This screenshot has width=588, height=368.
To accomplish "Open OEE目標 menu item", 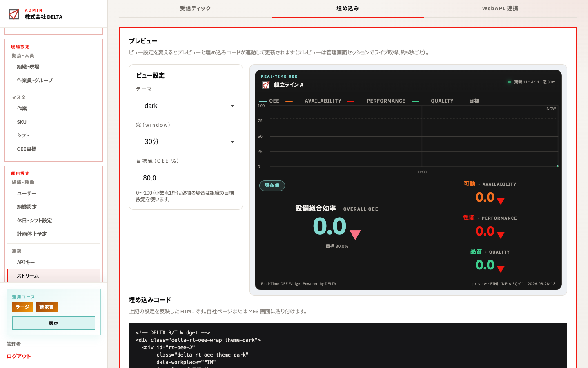I will [53, 149].
